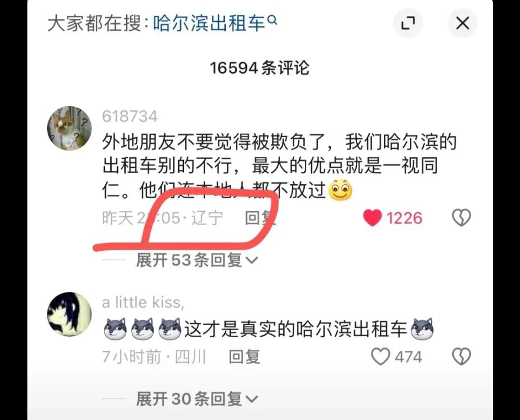Viewport: 520px width, 420px height.
Task: Close the comments panel
Action: coord(462,23)
